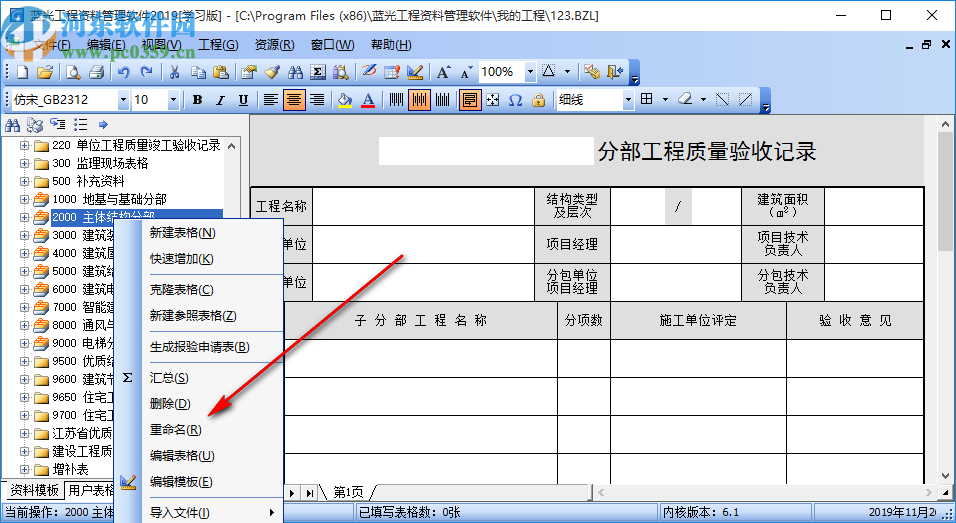Screen dimensions: 956x523
Task: Open the eraser options dropdown arrow
Action: (x=703, y=99)
